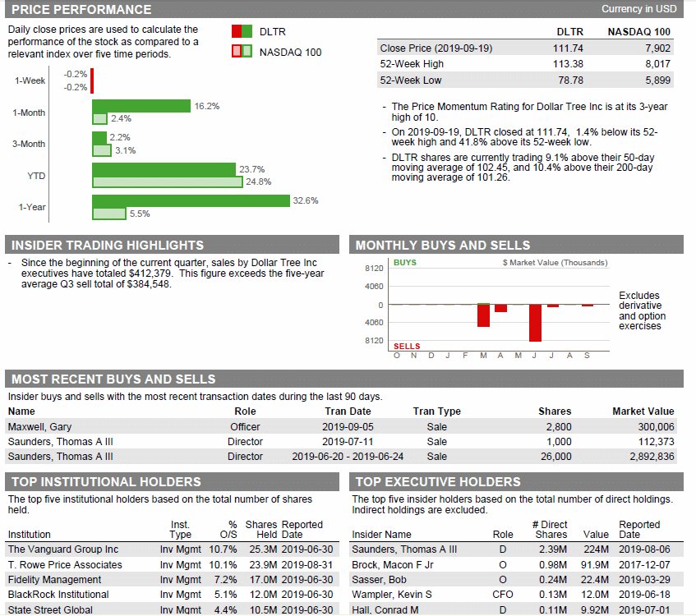Click the YTD period label

(36, 177)
